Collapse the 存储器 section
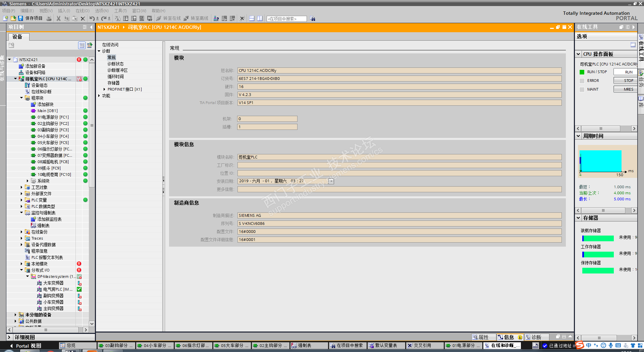This screenshot has height=352, width=644. [579, 218]
